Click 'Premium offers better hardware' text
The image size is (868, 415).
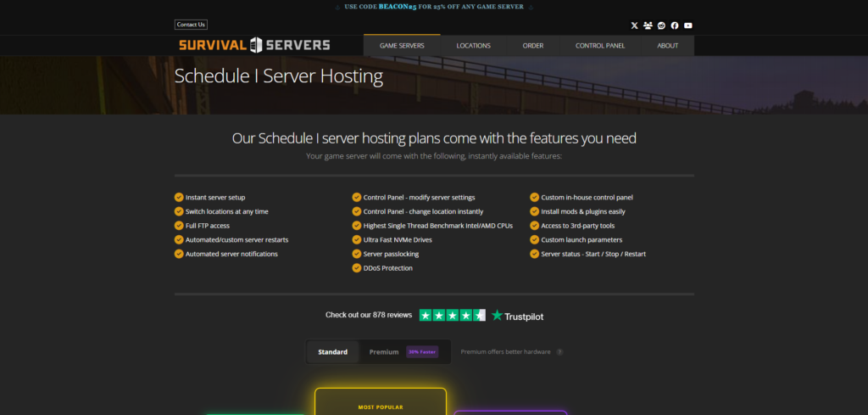(505, 352)
